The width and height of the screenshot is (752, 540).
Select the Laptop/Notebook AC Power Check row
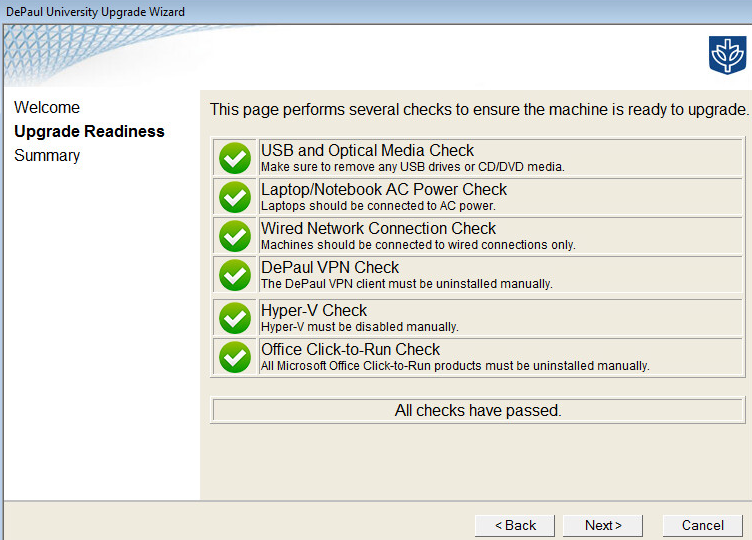pyautogui.click(x=384, y=190)
